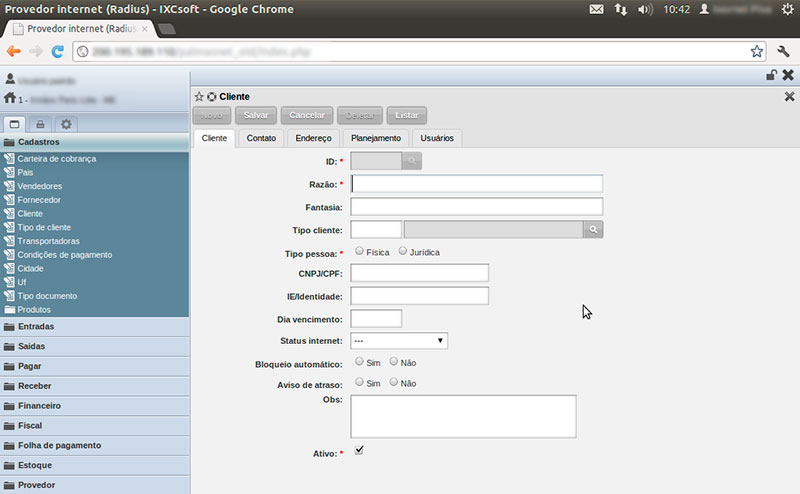The width and height of the screenshot is (800, 494).
Task: Switch to the Planejamento tab
Action: [376, 138]
